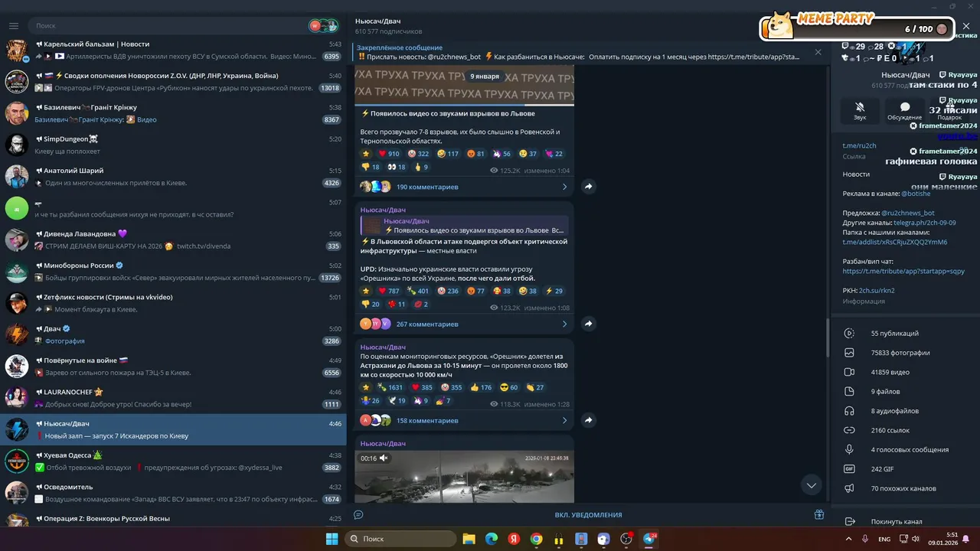Open Минобороны России chat
This screenshot has width=980, height=551.
tap(173, 272)
